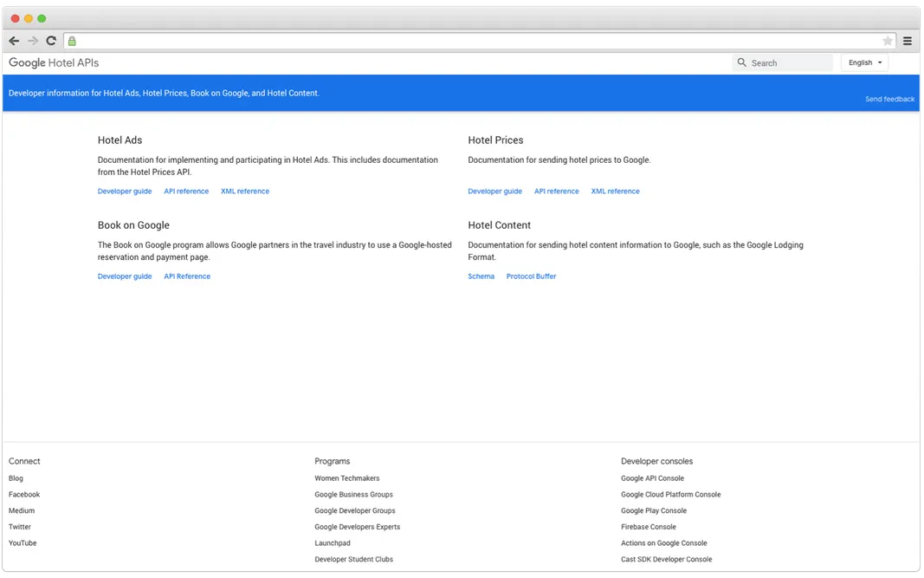This screenshot has height=578, width=924.
Task: Click the Hotel Prices heading
Action: (x=495, y=140)
